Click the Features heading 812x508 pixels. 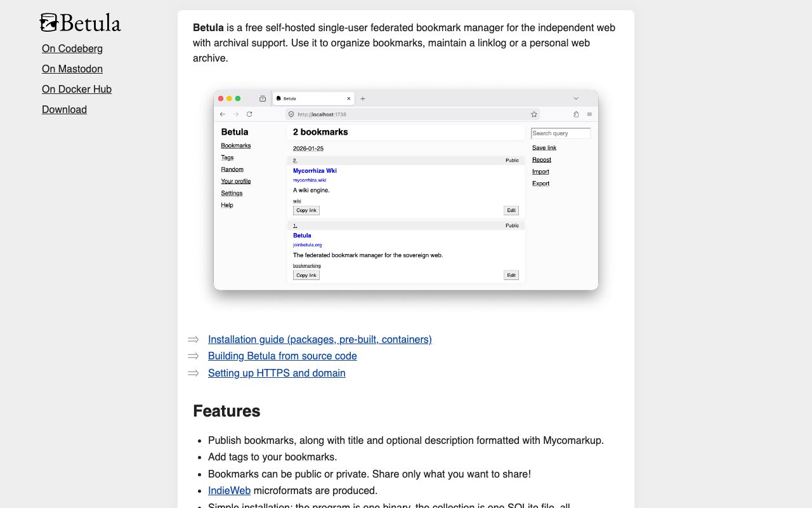[226, 411]
